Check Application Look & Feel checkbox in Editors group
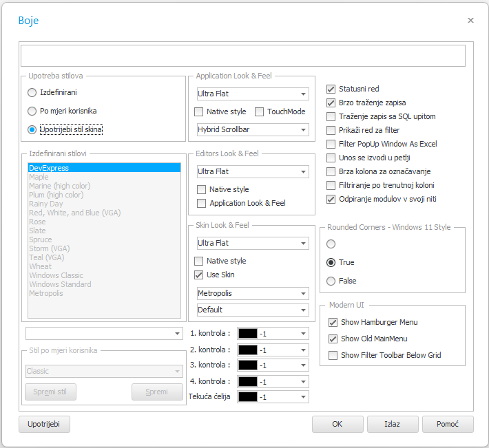Screen dimensions: 489x448 [x=202, y=203]
